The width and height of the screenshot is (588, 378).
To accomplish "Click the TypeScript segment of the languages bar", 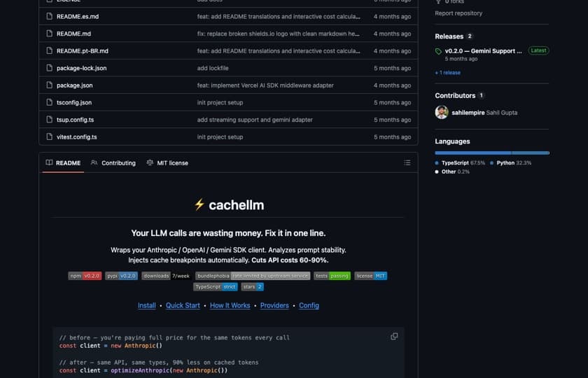I will [x=473, y=153].
